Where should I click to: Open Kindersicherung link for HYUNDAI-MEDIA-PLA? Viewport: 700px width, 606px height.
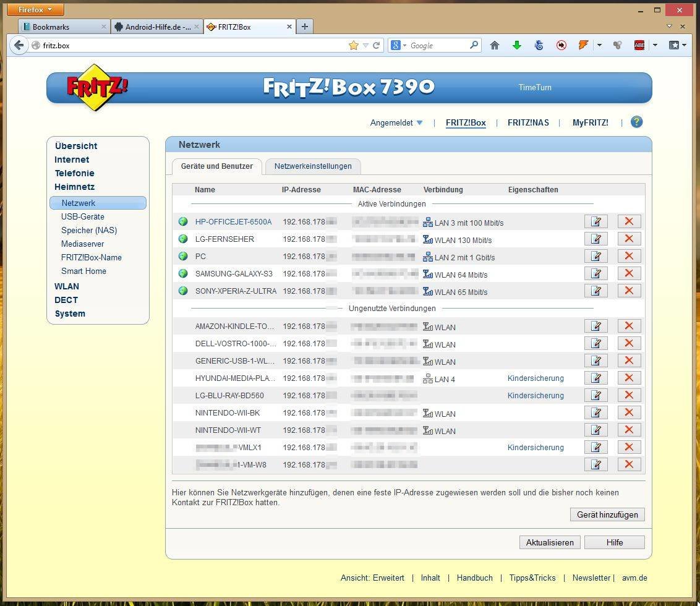click(x=536, y=378)
